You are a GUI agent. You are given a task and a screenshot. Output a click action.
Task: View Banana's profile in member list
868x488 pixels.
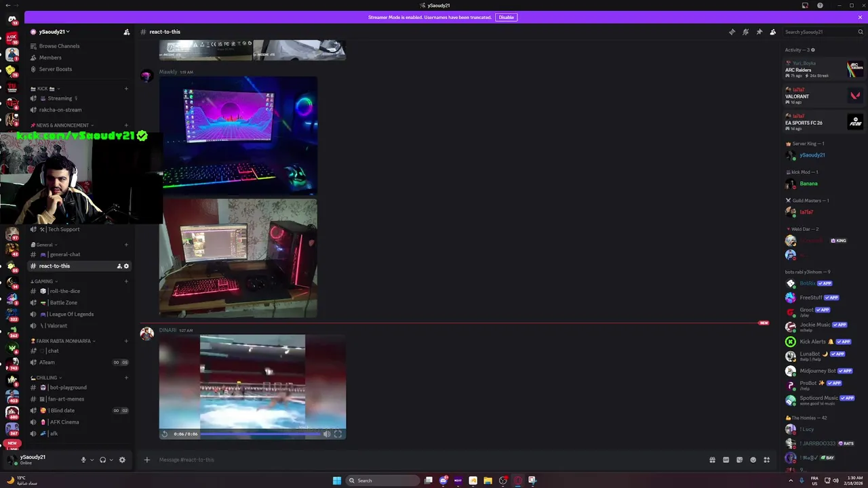[x=824, y=184]
